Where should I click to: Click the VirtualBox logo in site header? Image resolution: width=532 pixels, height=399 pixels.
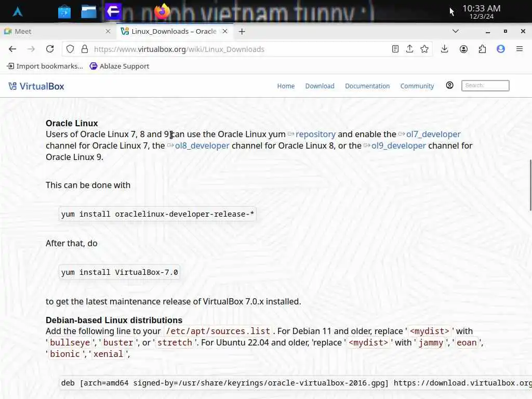(x=36, y=86)
